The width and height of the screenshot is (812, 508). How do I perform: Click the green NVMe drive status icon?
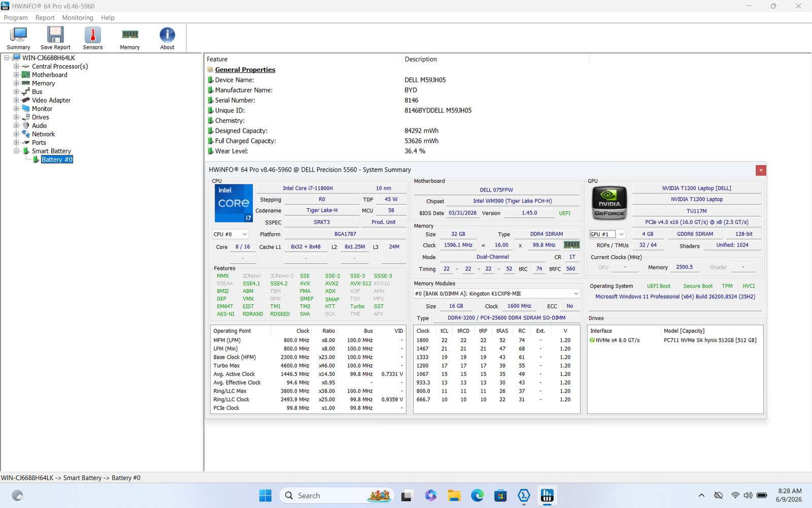pos(592,340)
